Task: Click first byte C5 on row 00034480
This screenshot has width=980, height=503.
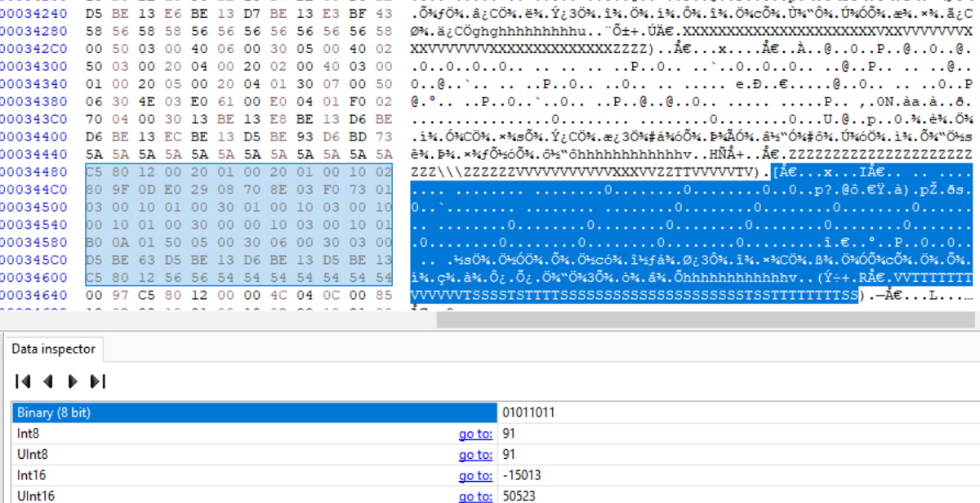Action: click(96, 173)
